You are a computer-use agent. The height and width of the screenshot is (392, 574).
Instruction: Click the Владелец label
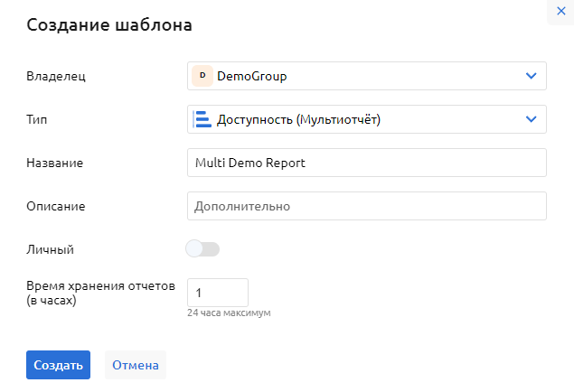coord(57,76)
